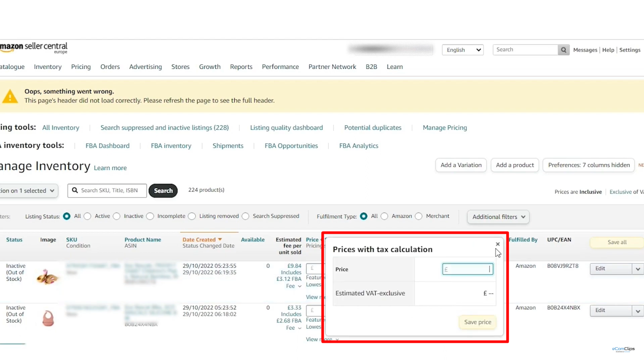This screenshot has height=362, width=644.
Task: Open the FBA Dashboard link
Action: coord(107,146)
